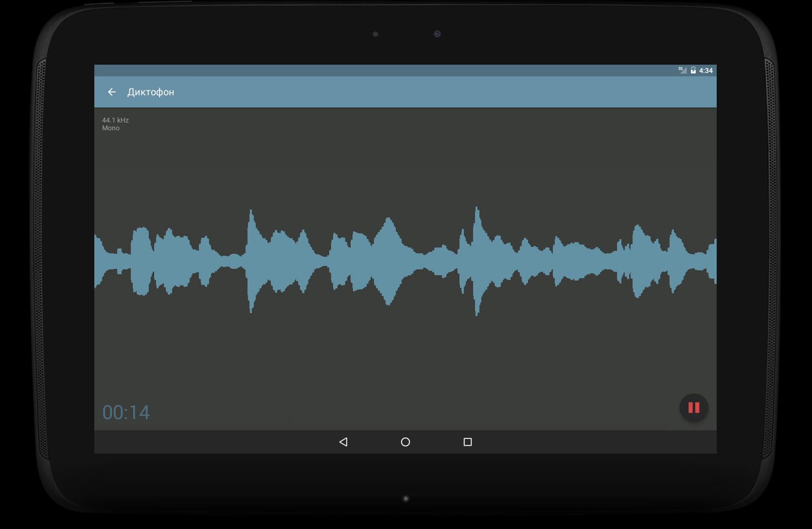Pause the recording with the red button
Viewport: 812px width, 529px height.
693,407
